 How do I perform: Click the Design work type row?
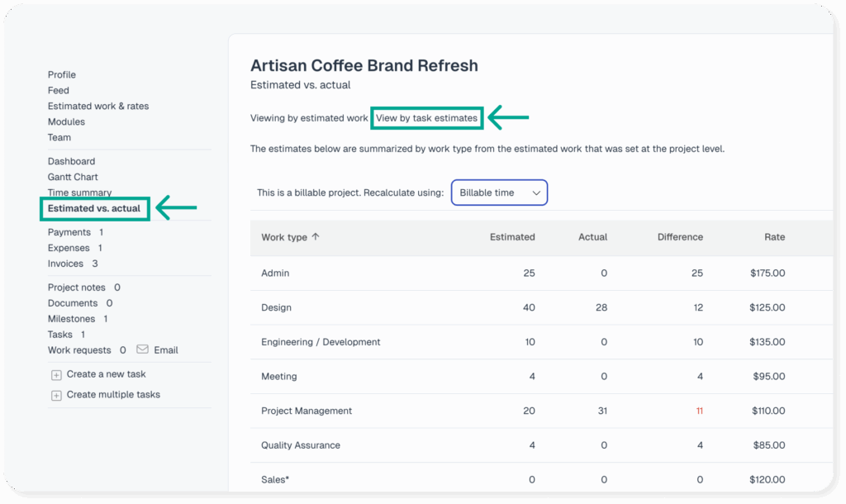(x=276, y=307)
